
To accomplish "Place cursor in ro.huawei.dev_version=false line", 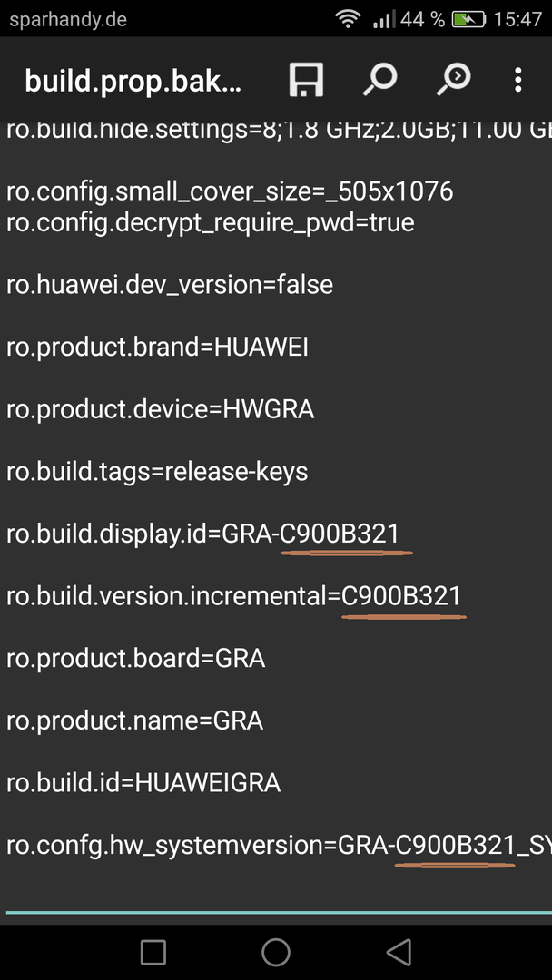I will coord(170,285).
